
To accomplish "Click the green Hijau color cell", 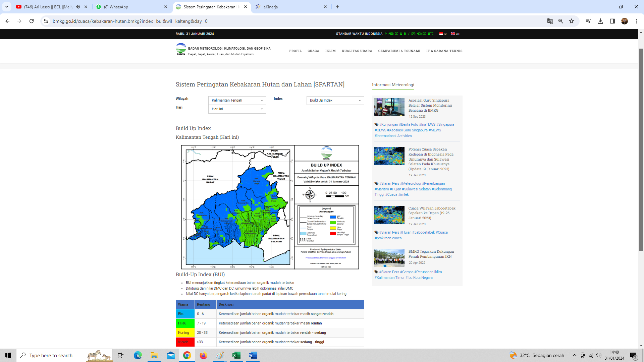I will (185, 323).
